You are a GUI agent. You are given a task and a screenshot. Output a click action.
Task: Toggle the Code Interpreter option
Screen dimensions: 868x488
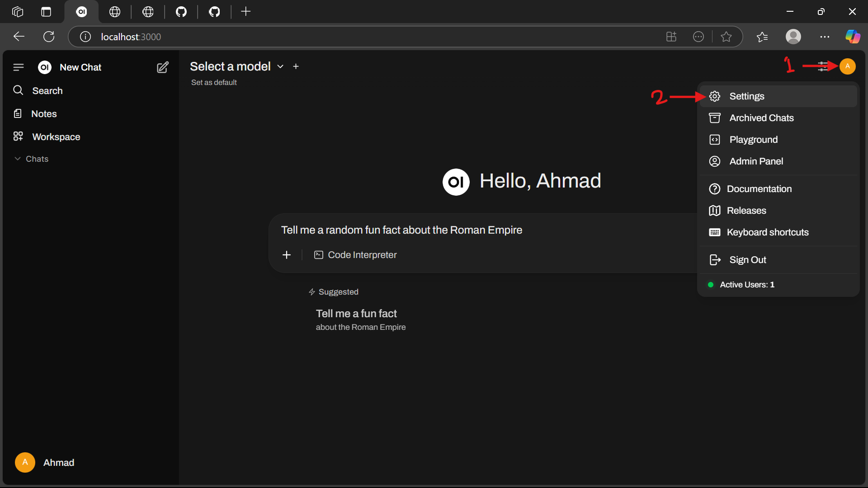(356, 255)
